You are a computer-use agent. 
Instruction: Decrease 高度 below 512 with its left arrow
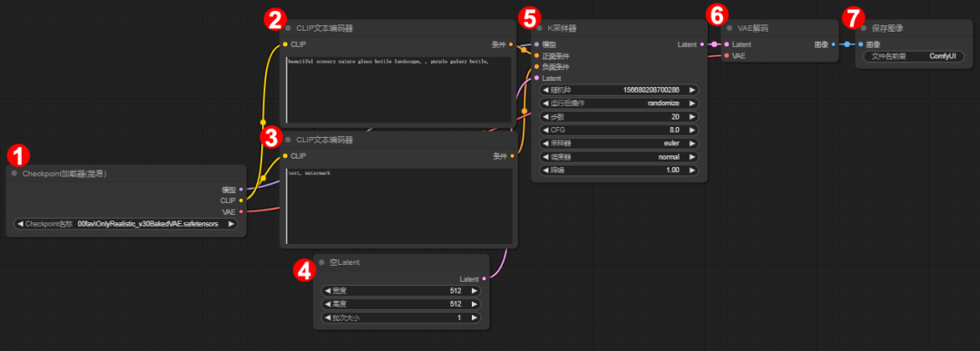pos(328,304)
